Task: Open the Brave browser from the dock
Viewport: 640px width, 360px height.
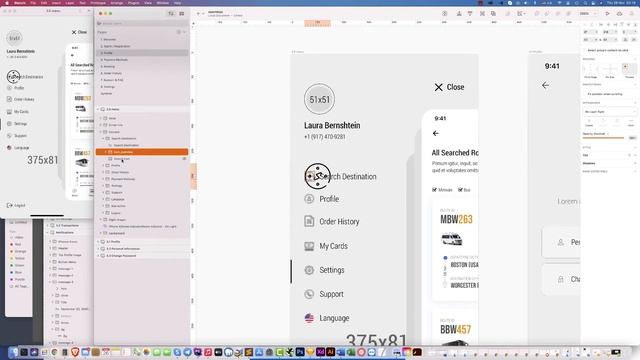Action: click(75, 352)
